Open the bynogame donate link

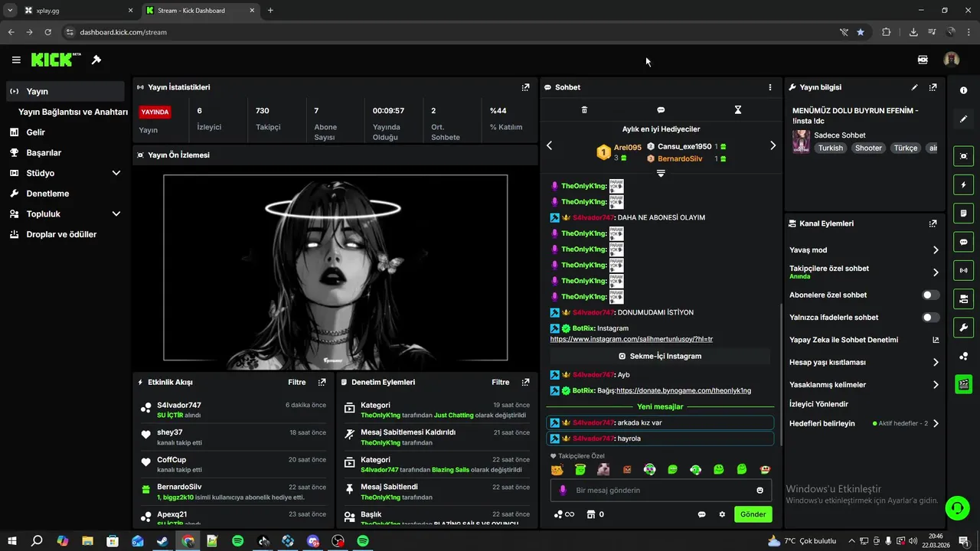click(x=684, y=390)
